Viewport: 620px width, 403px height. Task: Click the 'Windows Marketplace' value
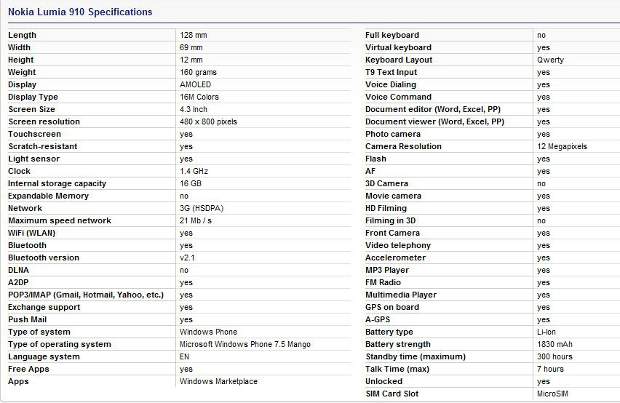219,381
